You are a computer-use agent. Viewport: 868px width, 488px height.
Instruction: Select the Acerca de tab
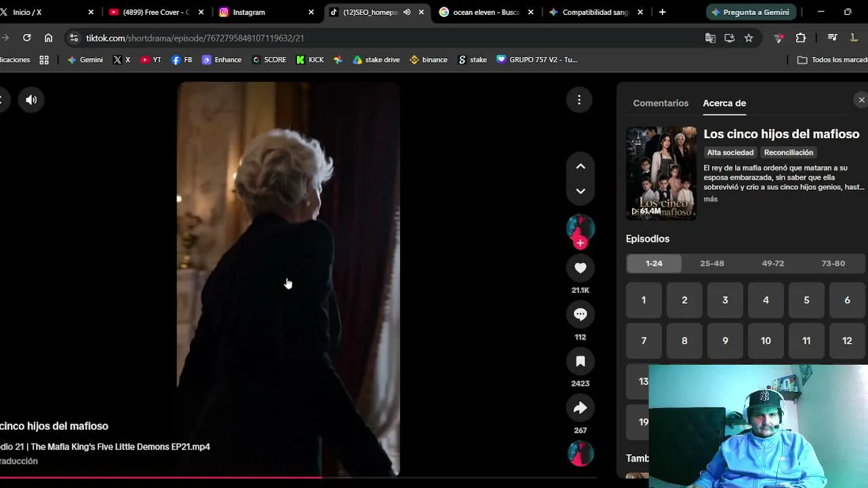pos(724,103)
